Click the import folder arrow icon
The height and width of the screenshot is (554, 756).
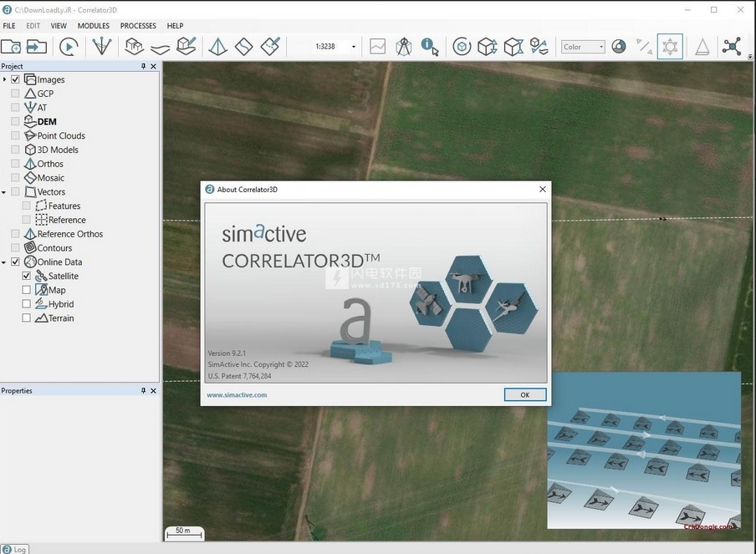(x=37, y=47)
